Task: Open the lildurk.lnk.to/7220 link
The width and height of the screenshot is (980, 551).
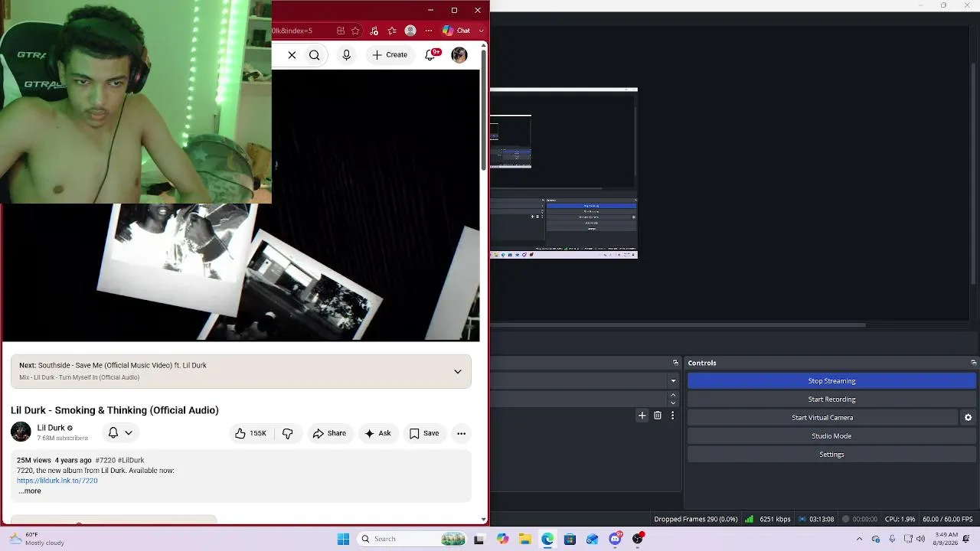Action: point(57,481)
